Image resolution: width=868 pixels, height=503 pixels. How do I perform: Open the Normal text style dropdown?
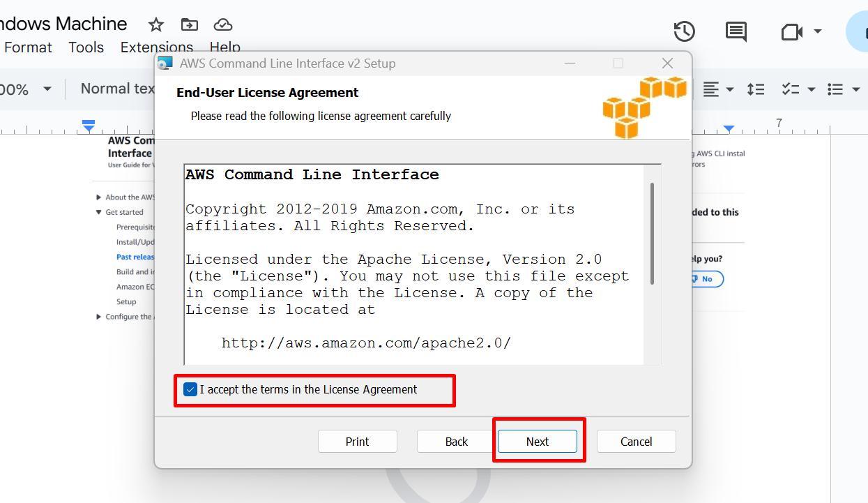[117, 89]
